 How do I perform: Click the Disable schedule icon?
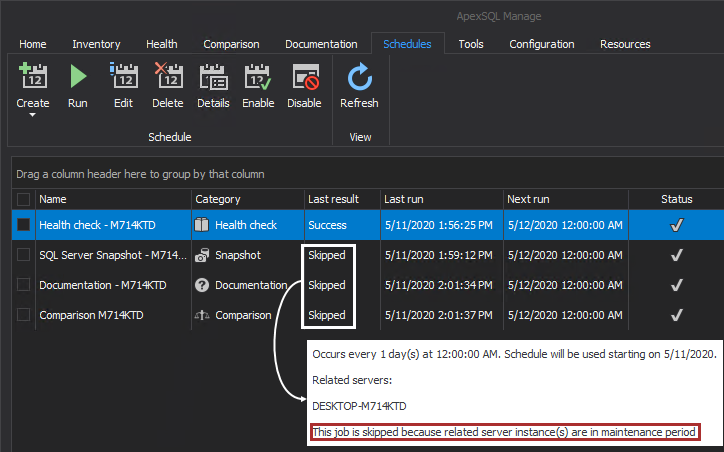305,76
